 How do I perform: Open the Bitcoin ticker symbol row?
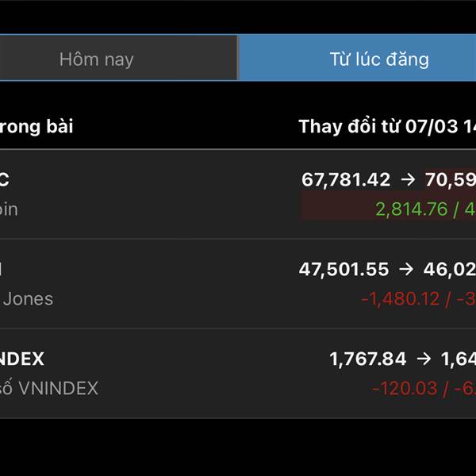[x=5, y=180]
